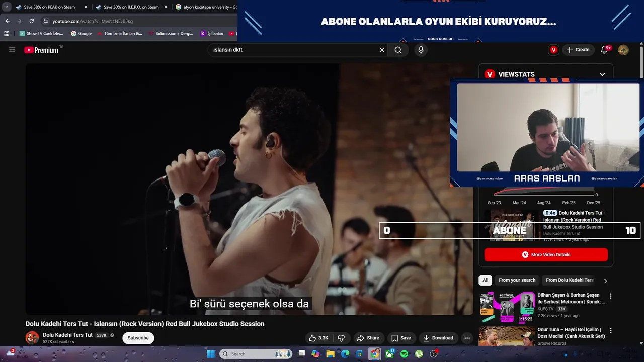Go back in browser history
Viewport: 644px width, 362px height.
pyautogui.click(x=7, y=21)
